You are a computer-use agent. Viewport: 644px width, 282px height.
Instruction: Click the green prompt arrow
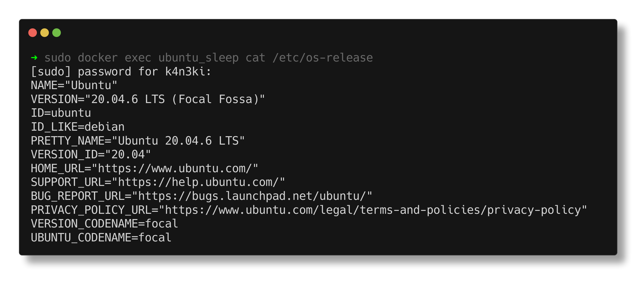[x=34, y=58]
